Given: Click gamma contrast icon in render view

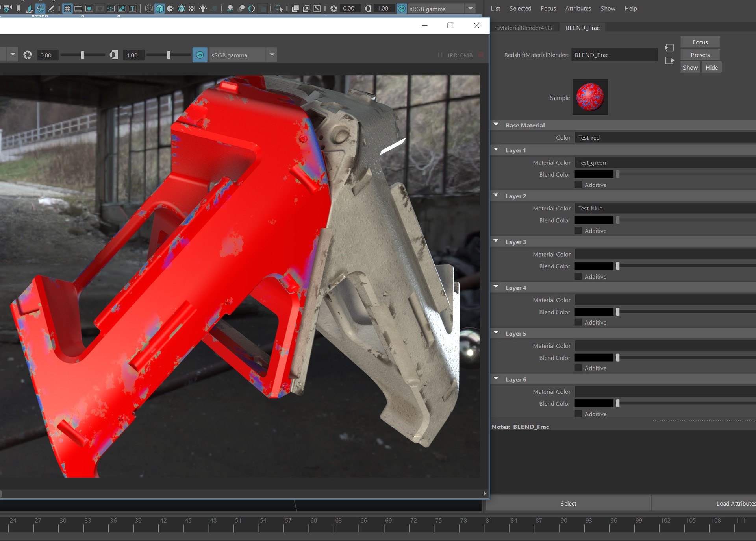Looking at the screenshot, I should 114,55.
